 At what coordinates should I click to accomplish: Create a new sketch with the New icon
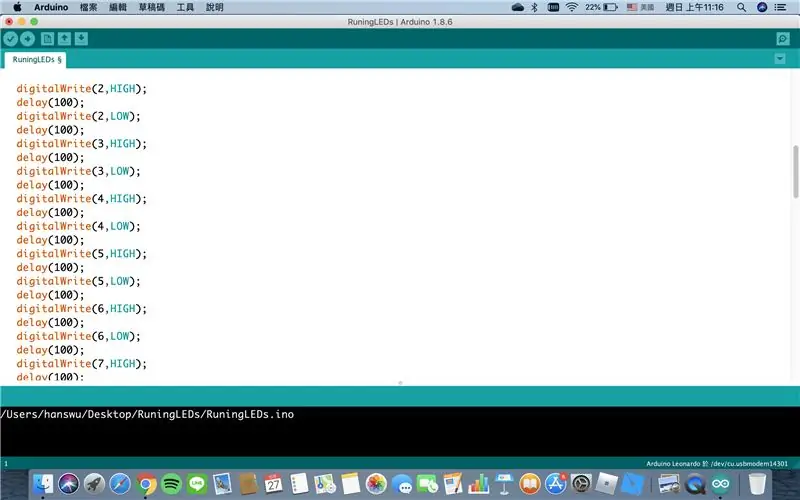(47, 39)
